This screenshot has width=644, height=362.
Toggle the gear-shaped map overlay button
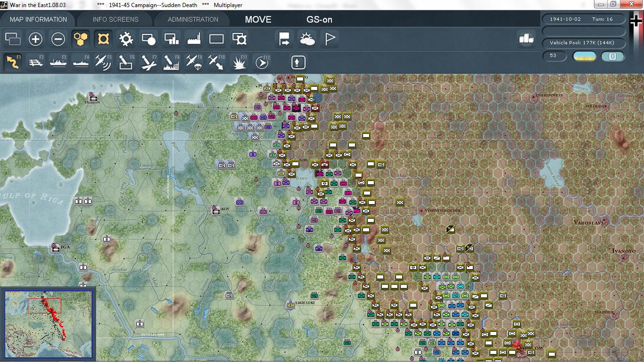point(126,39)
